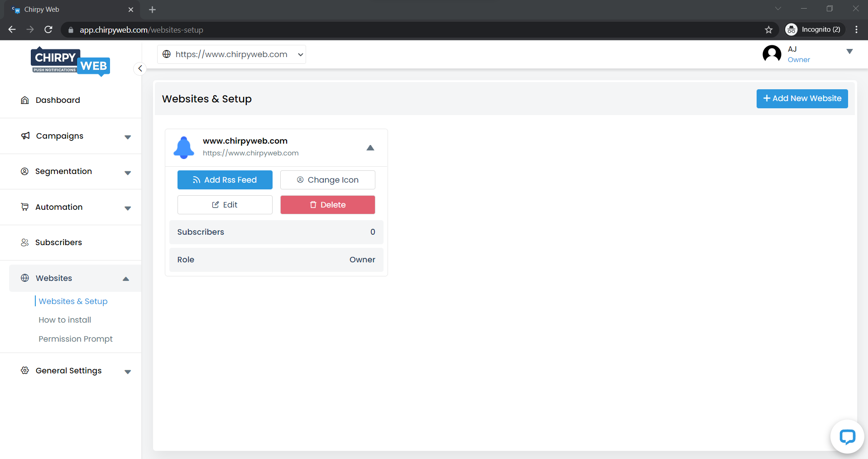Go to Websites & Setup submenu
The image size is (868, 459).
pyautogui.click(x=73, y=301)
